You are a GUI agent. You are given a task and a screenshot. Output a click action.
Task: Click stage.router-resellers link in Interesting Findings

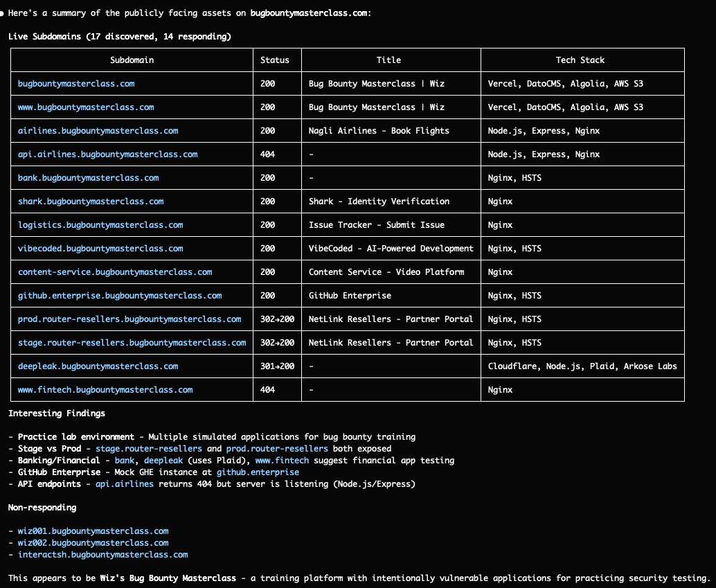point(149,449)
